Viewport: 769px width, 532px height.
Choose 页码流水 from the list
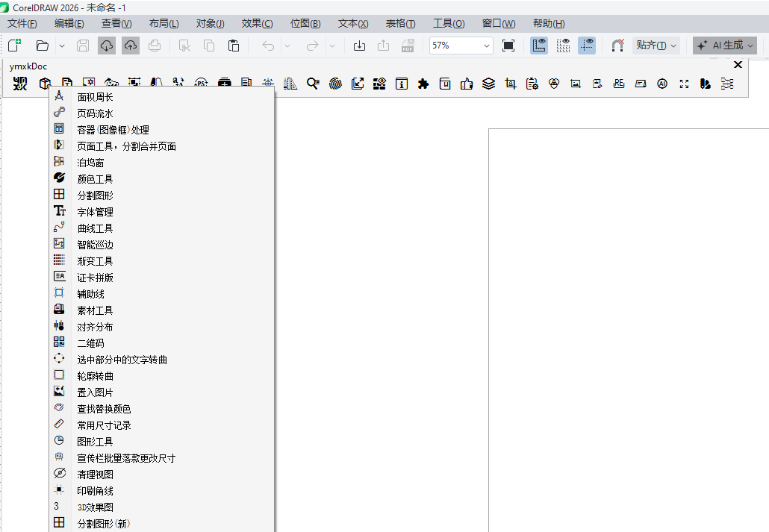click(162, 113)
